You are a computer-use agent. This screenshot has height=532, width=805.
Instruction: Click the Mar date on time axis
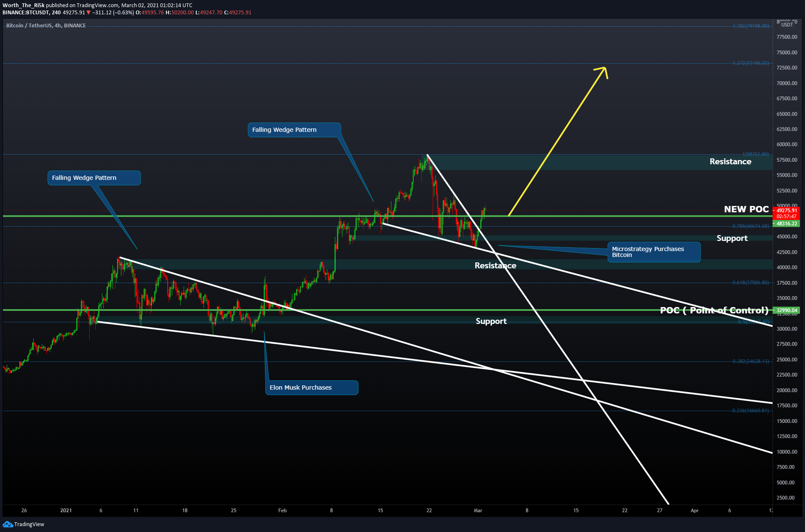tap(478, 511)
